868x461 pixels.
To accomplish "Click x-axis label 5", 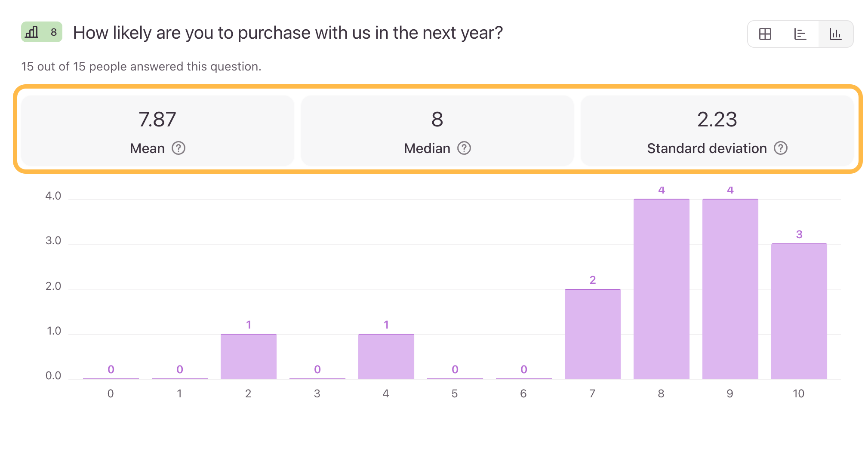I will coord(454,393).
